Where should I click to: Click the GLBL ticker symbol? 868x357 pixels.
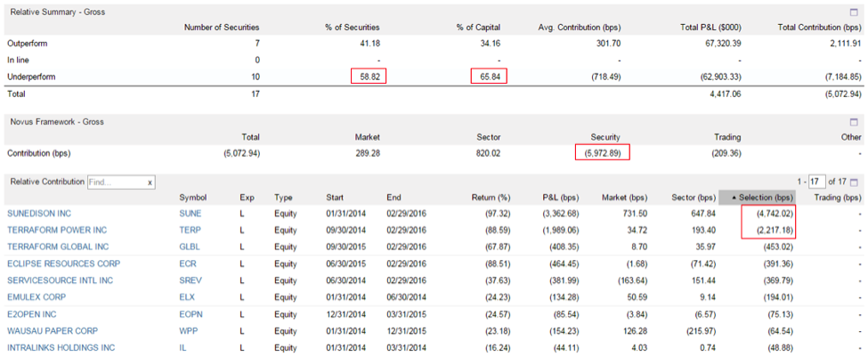pyautogui.click(x=190, y=247)
